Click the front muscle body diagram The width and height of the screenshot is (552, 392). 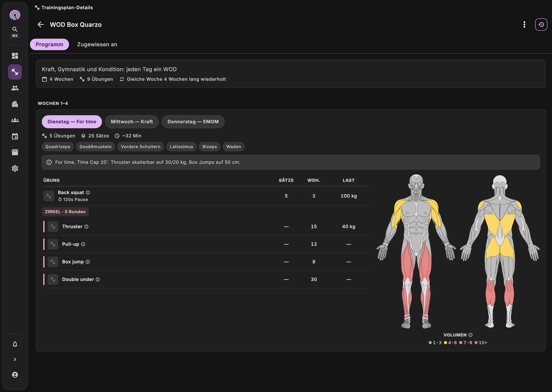coord(416,251)
